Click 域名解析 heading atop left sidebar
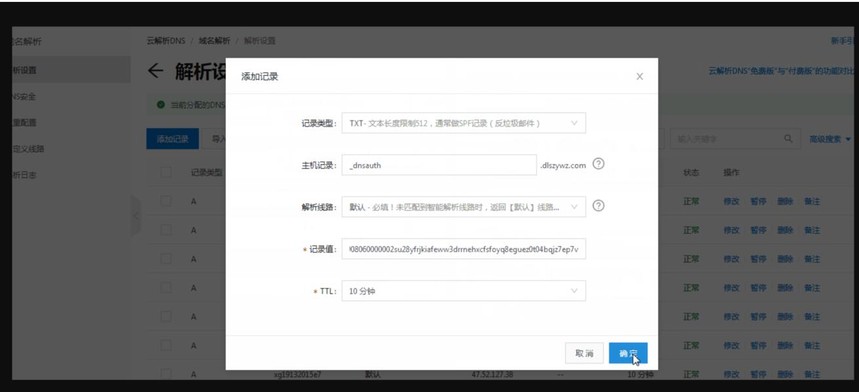 [x=26, y=42]
